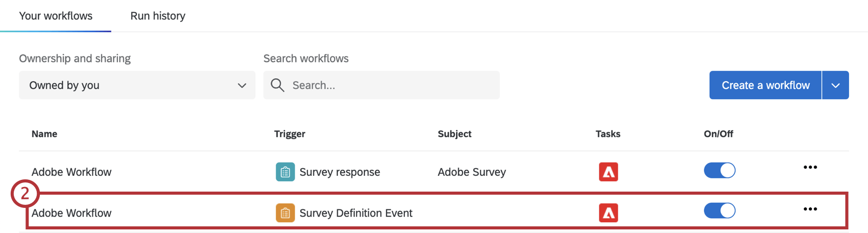Click the Name column header
This screenshot has width=868, height=233.
click(x=44, y=134)
